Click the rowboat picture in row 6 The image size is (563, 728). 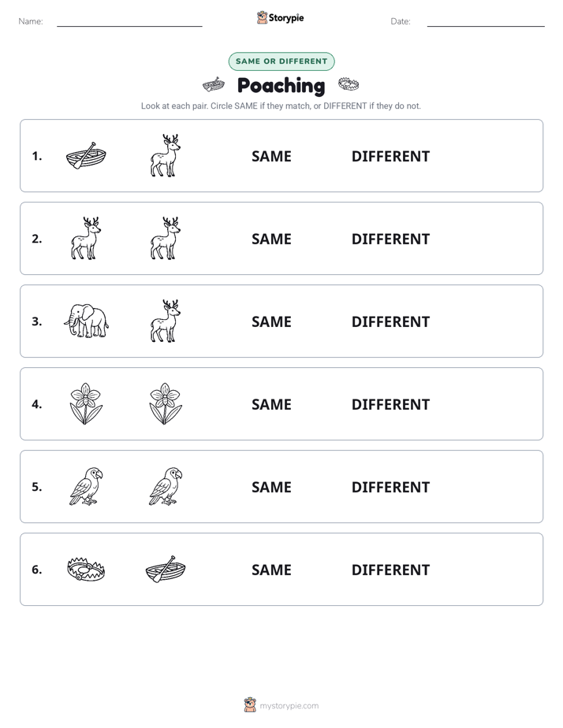pos(166,569)
